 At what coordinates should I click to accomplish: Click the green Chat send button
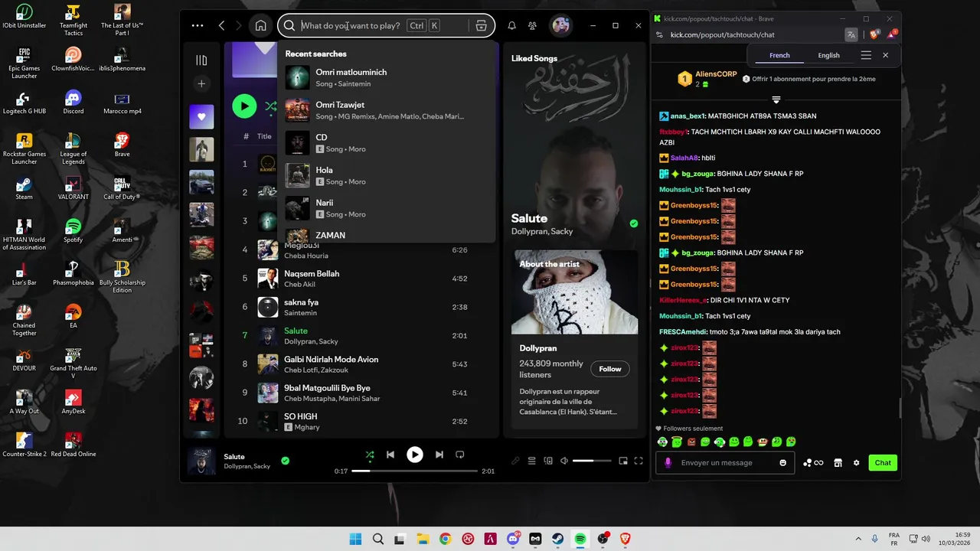pos(883,462)
